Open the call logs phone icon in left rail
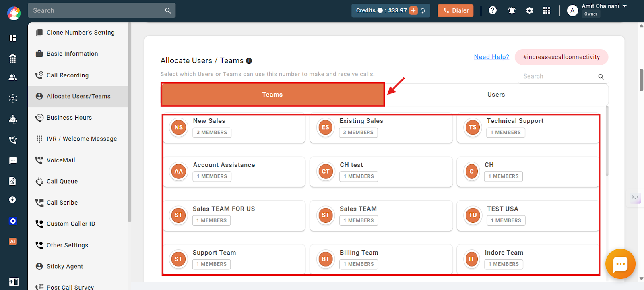 13,140
